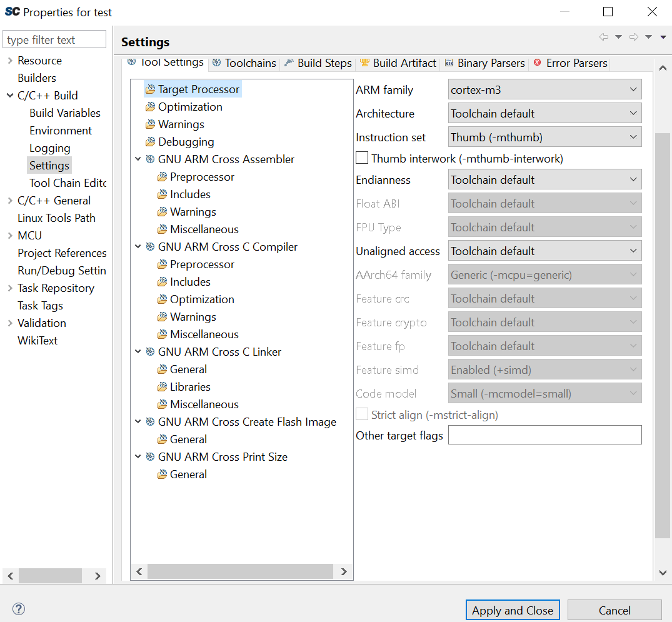Click the GNU ARM Cross C Linker icon
Viewport: 672px width, 622px height.
[150, 352]
